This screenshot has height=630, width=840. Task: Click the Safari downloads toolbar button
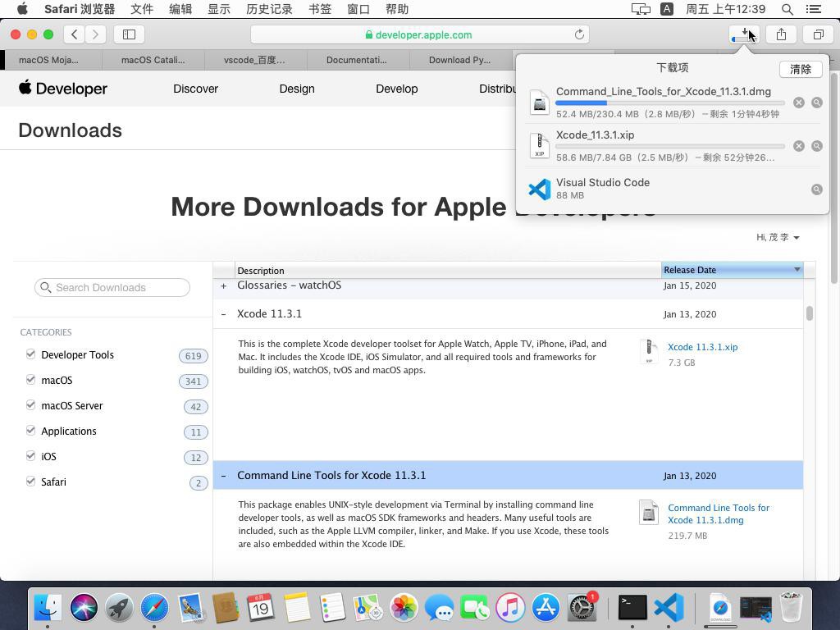pyautogui.click(x=744, y=34)
